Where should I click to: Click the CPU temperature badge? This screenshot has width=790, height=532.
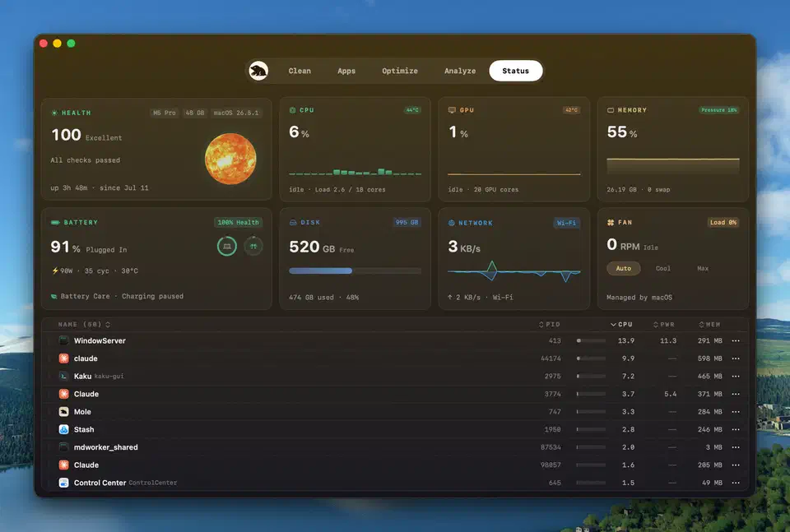412,109
